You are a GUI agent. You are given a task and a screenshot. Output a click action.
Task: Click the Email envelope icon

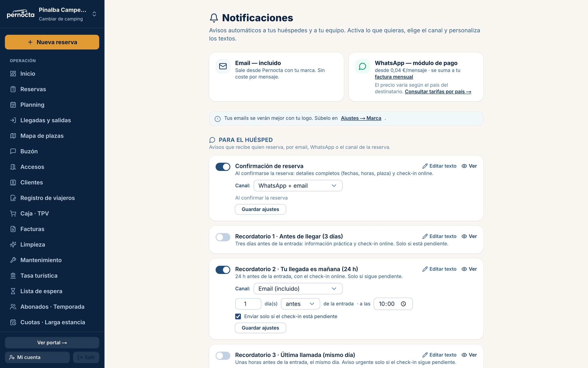pyautogui.click(x=223, y=66)
